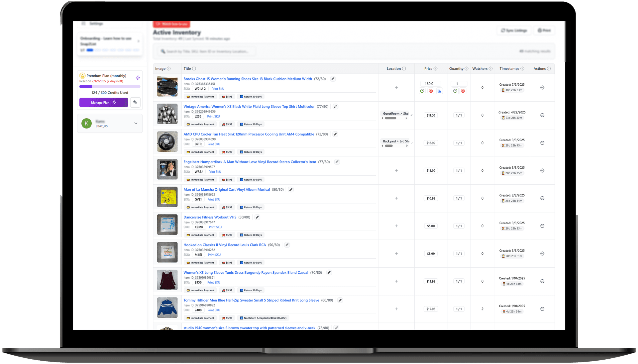Screen dimensions: 638x364
Task: Approve the price update with green checkmark icon
Action: [422, 91]
